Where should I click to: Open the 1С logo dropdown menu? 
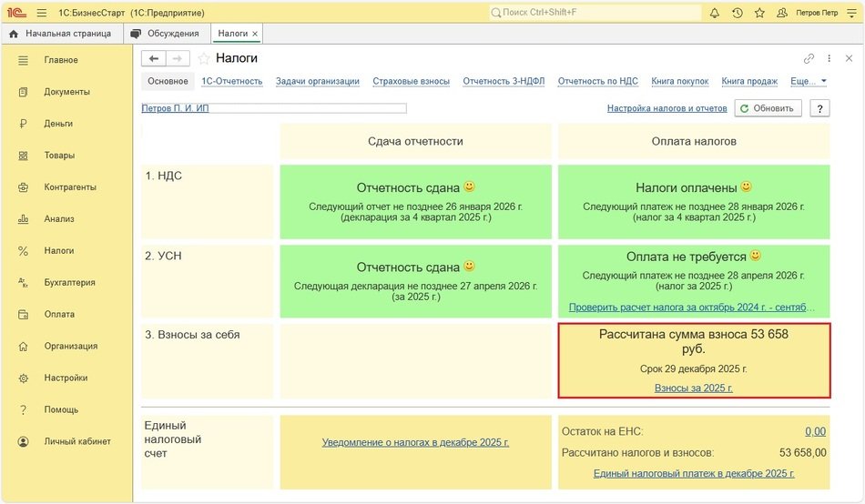[x=17, y=13]
